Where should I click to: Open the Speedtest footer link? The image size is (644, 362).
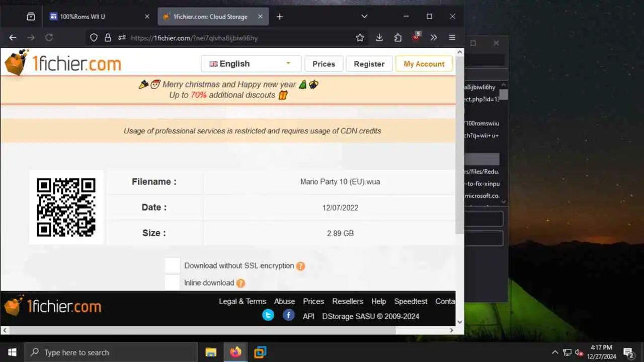click(411, 301)
